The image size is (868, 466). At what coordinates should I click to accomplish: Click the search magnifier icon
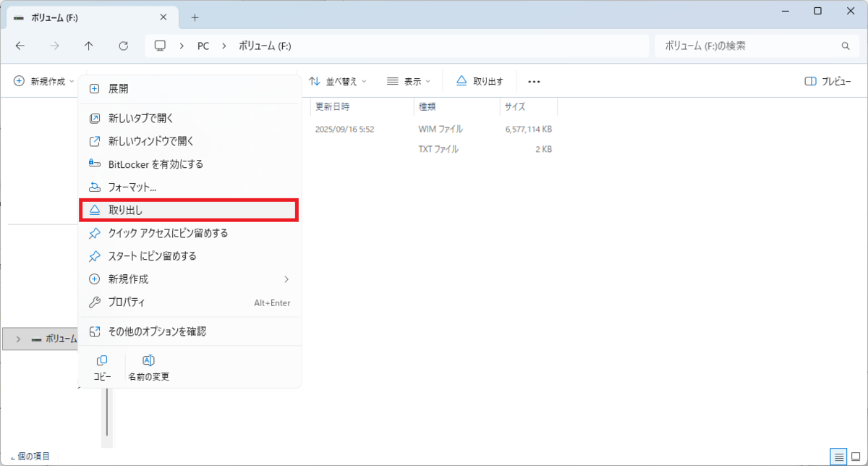coord(846,46)
